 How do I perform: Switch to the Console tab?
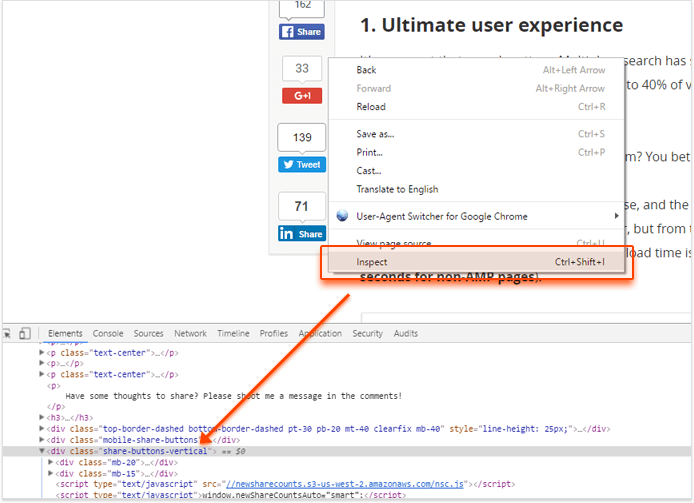[x=108, y=333]
